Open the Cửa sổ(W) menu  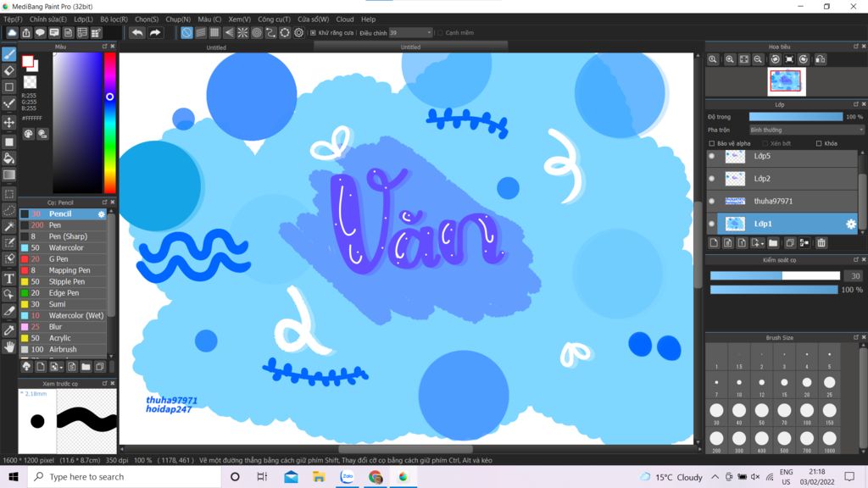point(314,19)
